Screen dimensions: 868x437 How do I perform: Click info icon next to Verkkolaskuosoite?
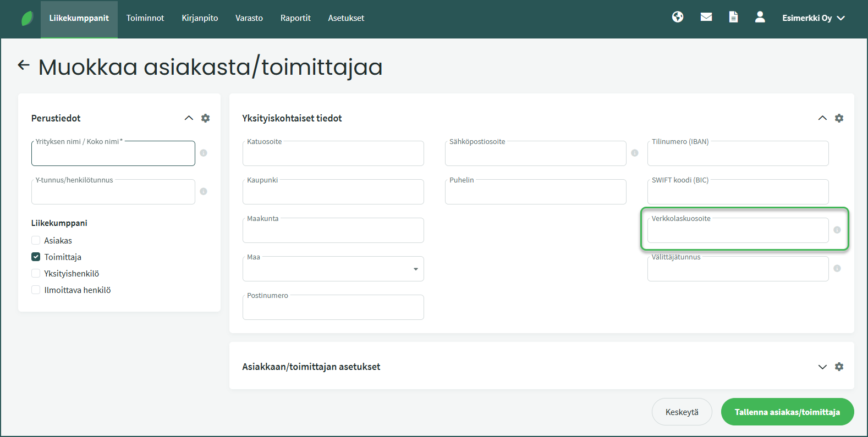point(837,230)
